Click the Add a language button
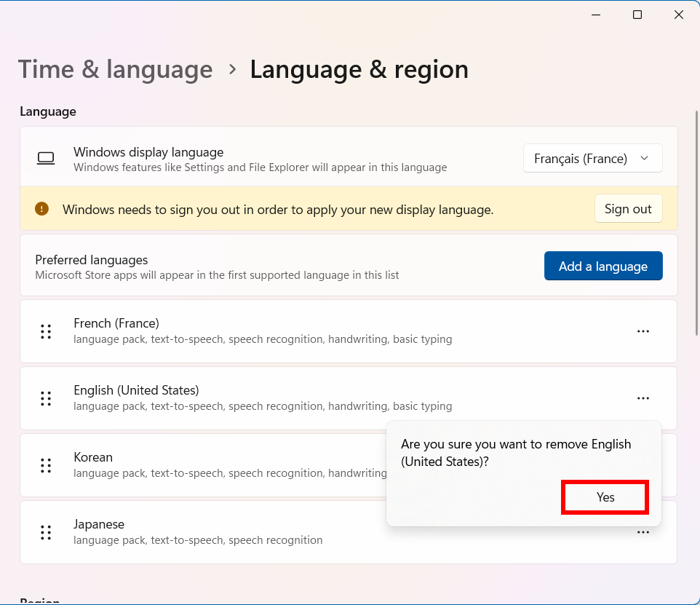This screenshot has height=605, width=700. [x=602, y=266]
